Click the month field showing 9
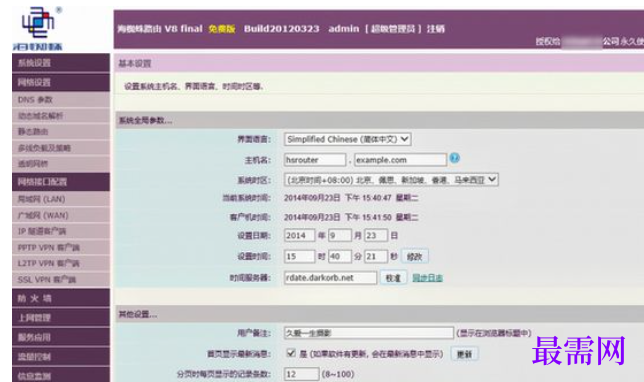Image resolution: width=644 pixels, height=382 pixels. (x=340, y=235)
